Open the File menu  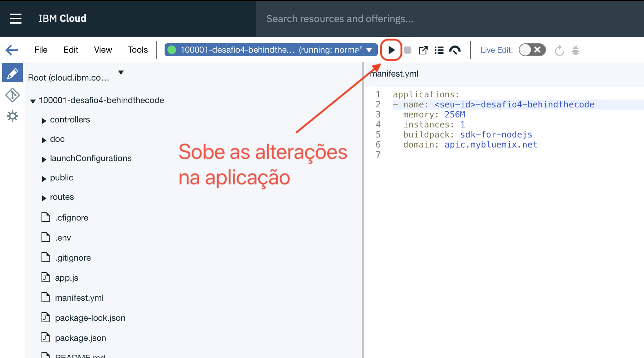(x=41, y=50)
